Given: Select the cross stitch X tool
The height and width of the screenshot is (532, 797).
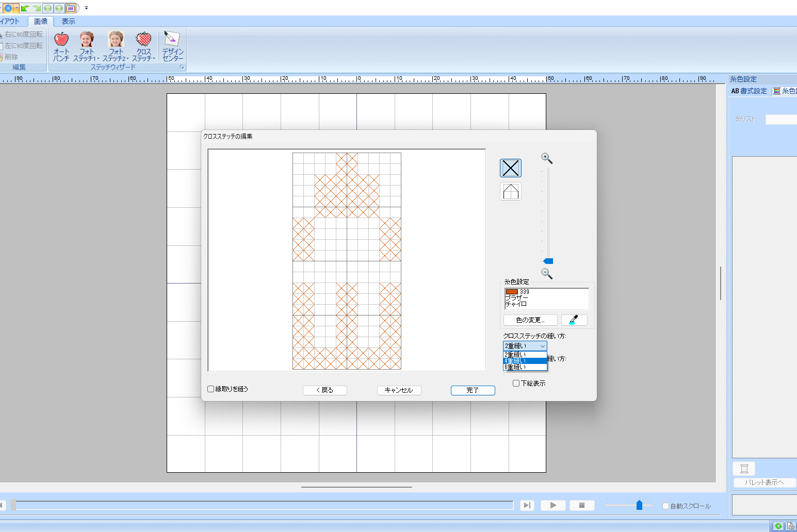Looking at the screenshot, I should point(510,168).
